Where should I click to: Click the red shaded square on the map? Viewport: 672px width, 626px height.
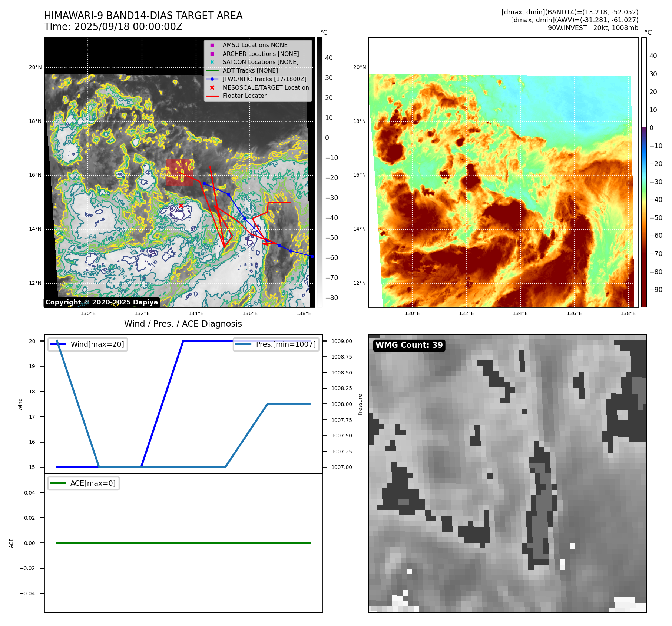(179, 173)
